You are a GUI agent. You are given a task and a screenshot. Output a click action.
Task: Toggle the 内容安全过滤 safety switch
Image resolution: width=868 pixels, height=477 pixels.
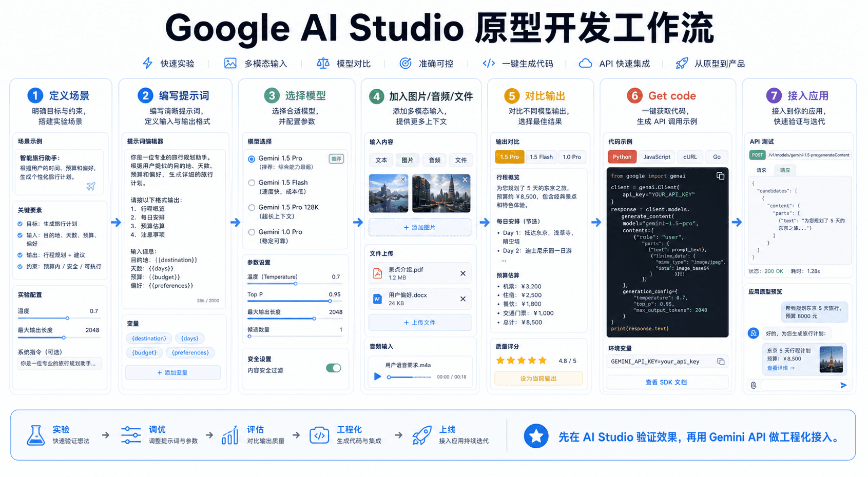click(x=333, y=368)
